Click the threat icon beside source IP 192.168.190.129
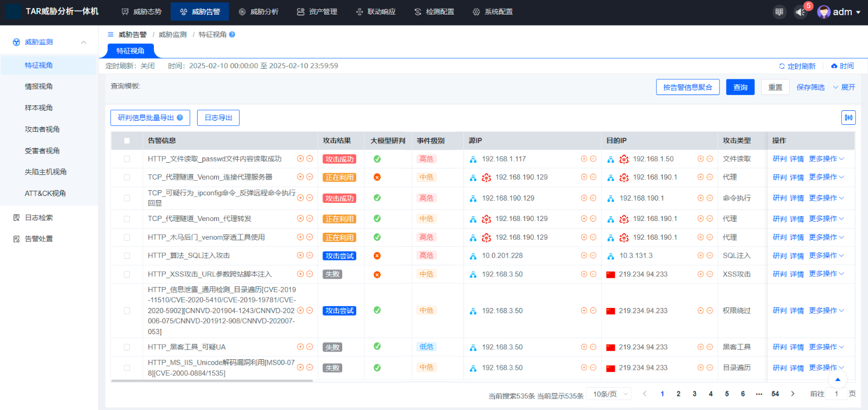 tap(487, 177)
